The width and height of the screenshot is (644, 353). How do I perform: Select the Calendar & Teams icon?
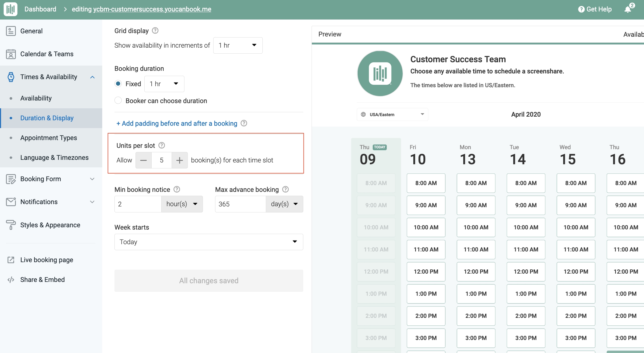pos(10,54)
